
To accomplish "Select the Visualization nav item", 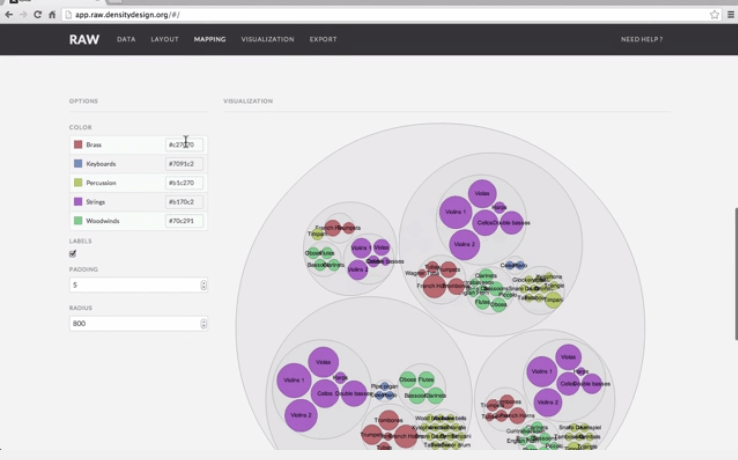I will pyautogui.click(x=267, y=40).
